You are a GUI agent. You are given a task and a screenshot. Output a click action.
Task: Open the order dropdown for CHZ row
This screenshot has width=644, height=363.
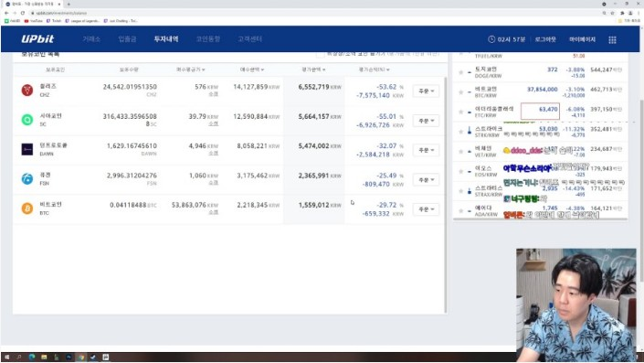tap(426, 91)
